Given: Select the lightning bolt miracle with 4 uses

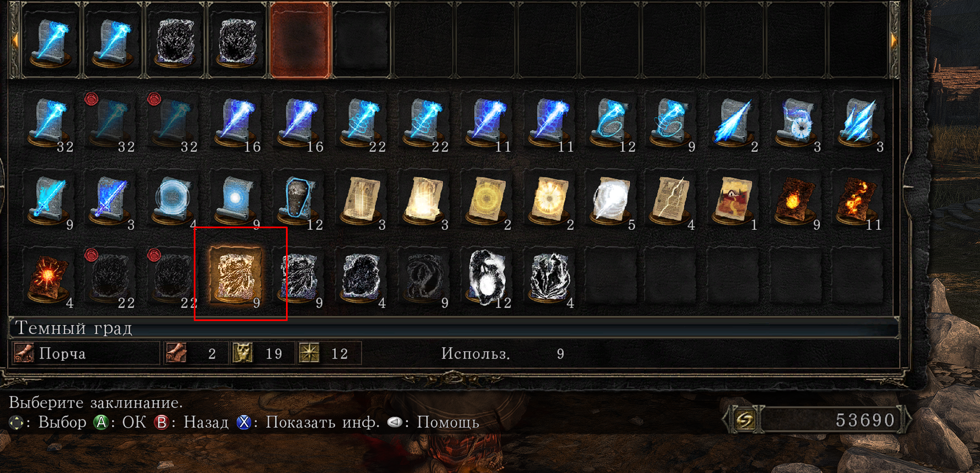Looking at the screenshot, I should 674,200.
